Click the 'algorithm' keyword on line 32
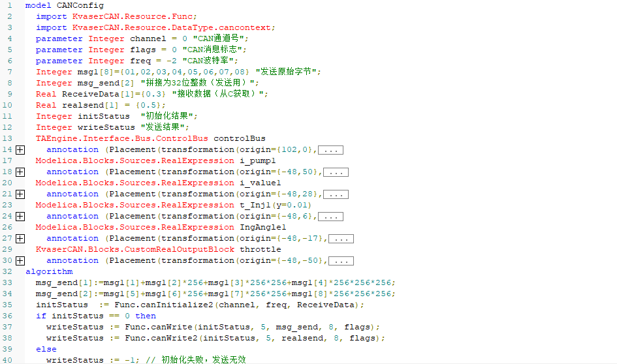This screenshot has height=364, width=617. point(49,271)
